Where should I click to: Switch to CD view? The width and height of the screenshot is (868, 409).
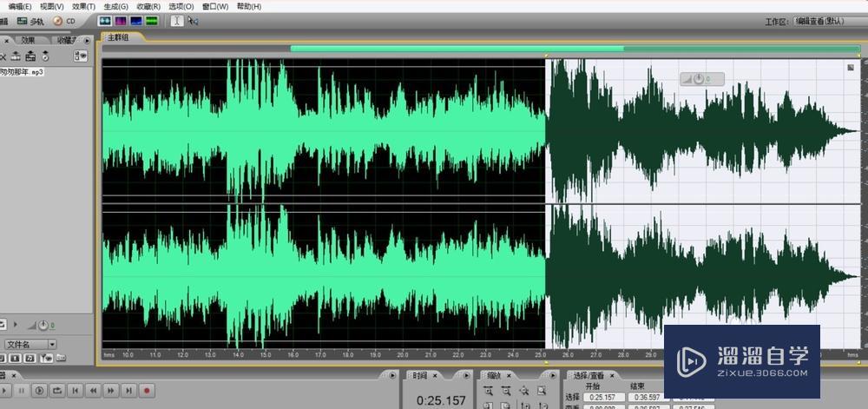click(x=64, y=21)
